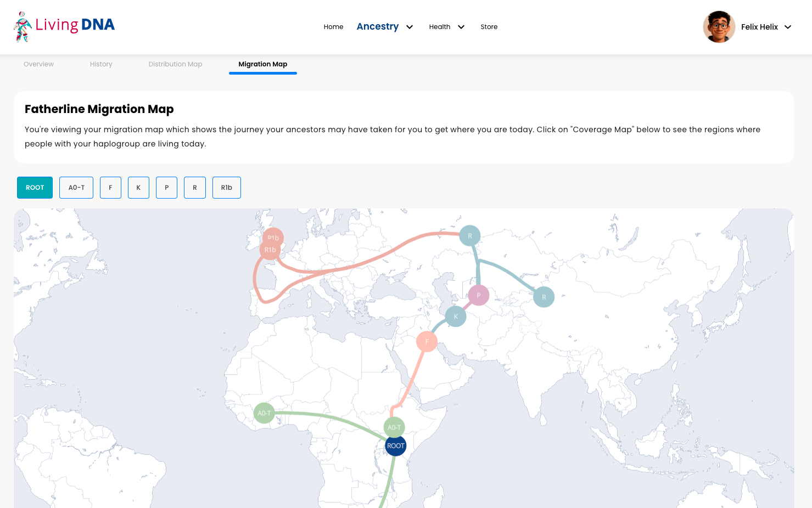Open the Health menu
This screenshot has width=812, height=508.
coord(440,27)
